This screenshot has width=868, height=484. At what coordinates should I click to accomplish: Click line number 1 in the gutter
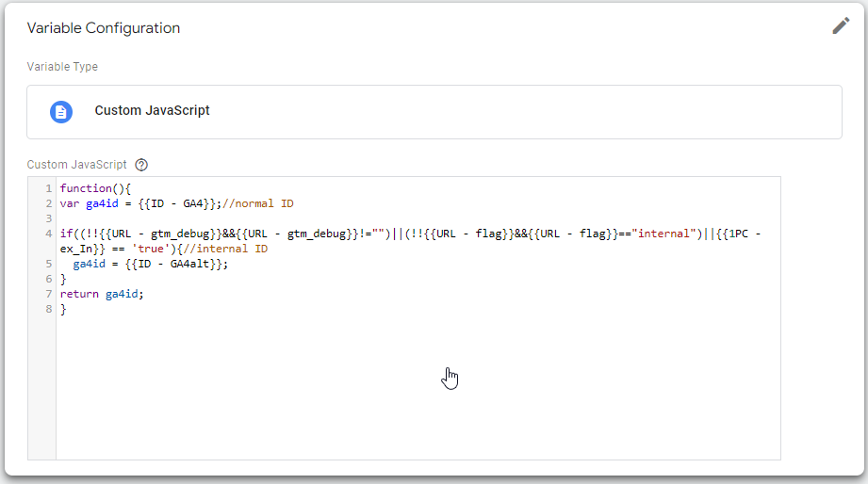click(47, 188)
